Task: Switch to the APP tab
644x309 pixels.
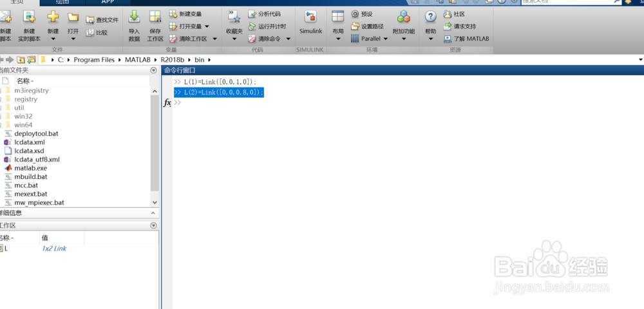Action: click(x=108, y=2)
